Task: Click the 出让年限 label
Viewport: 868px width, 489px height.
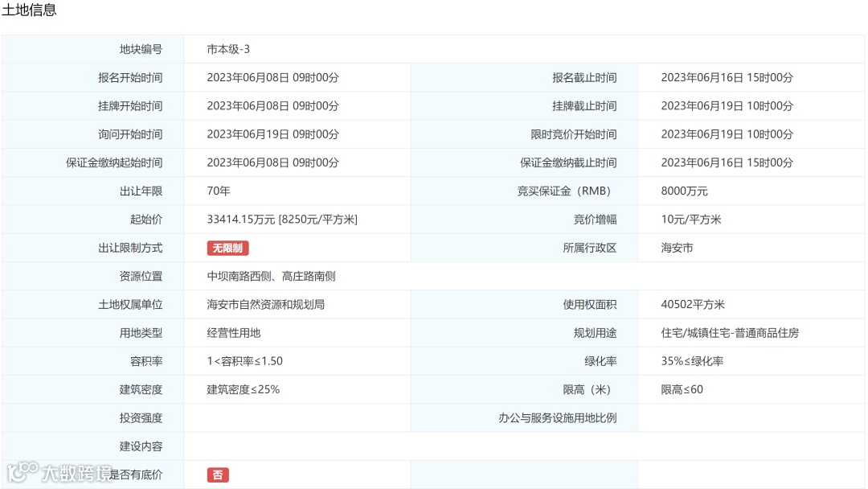Action: coord(141,191)
